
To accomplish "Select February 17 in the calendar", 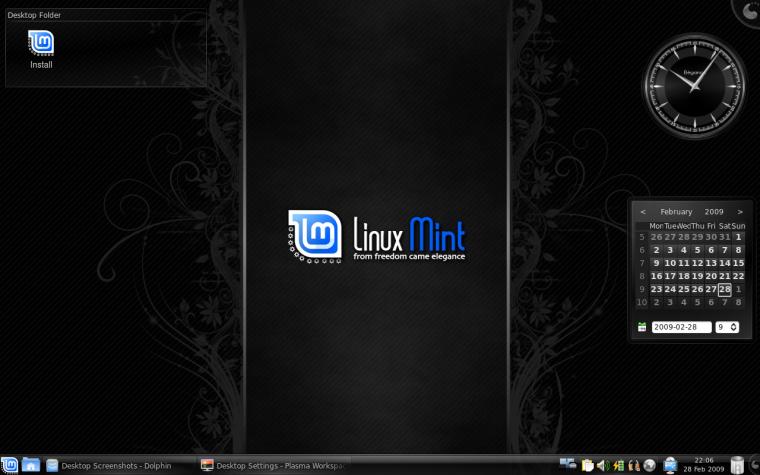I will click(670, 276).
